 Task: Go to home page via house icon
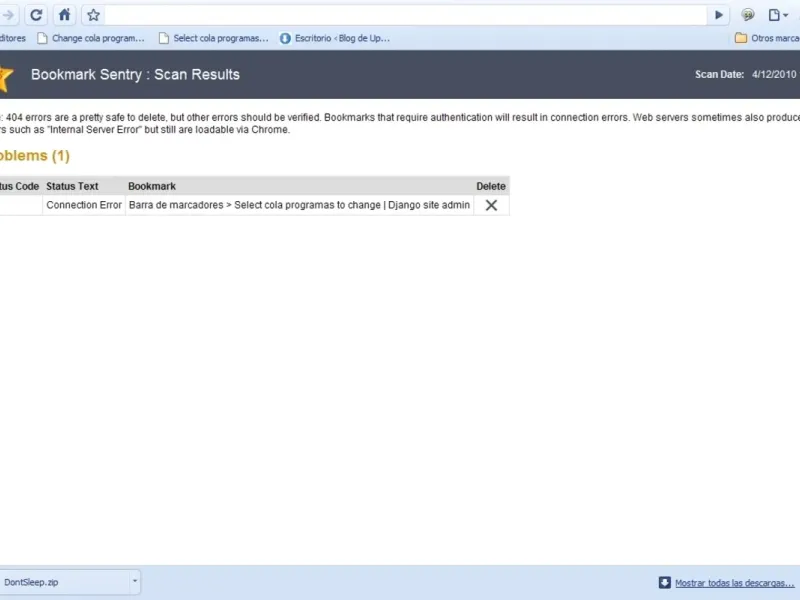pos(64,15)
